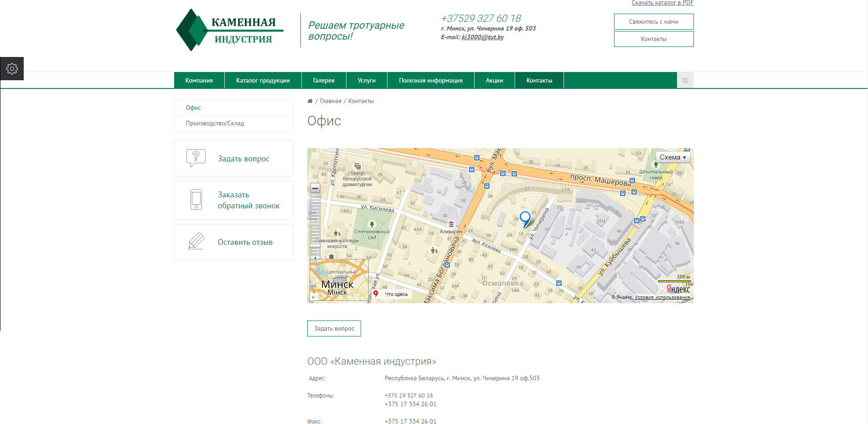Click the question bubble icon for Задать вопрос
Viewport: 868px width, 424px height.
[x=196, y=158]
